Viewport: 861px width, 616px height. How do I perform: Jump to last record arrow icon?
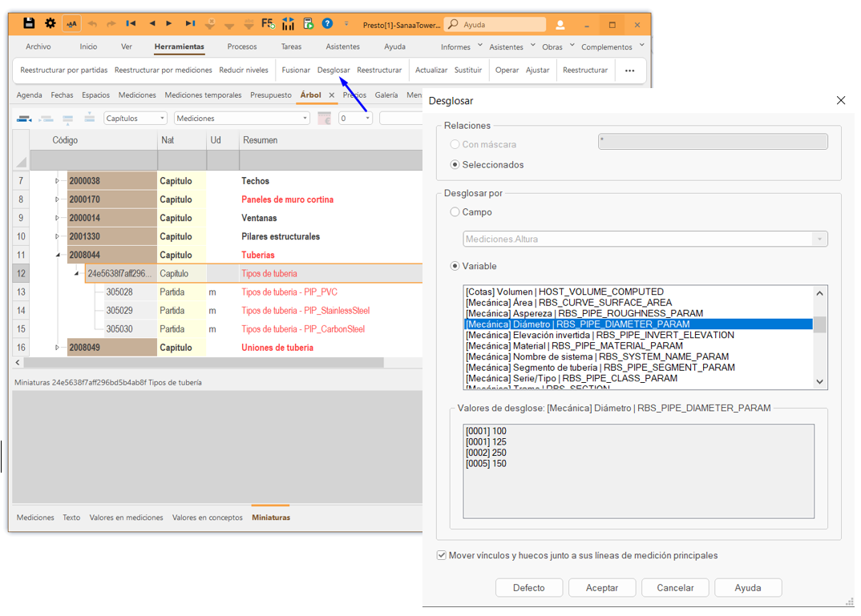(190, 23)
